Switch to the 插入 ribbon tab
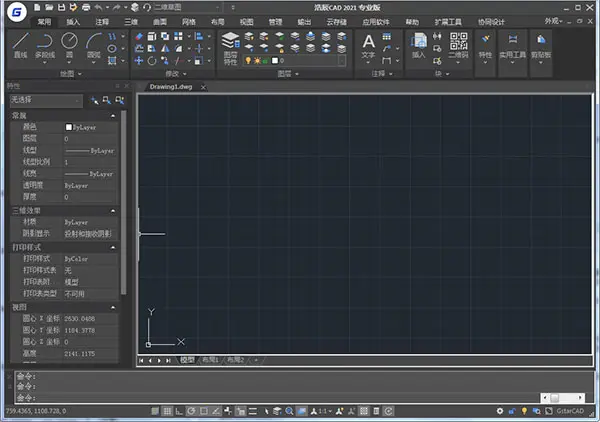The width and height of the screenshot is (600, 422). pos(73,22)
